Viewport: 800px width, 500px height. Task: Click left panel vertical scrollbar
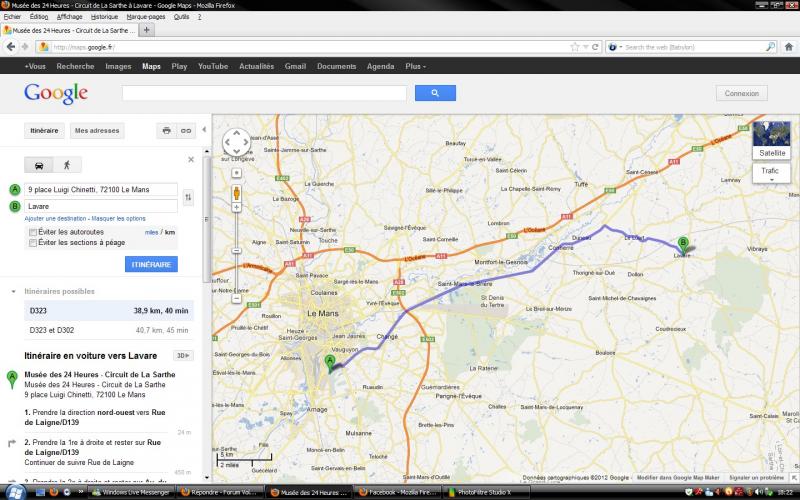coord(207,219)
